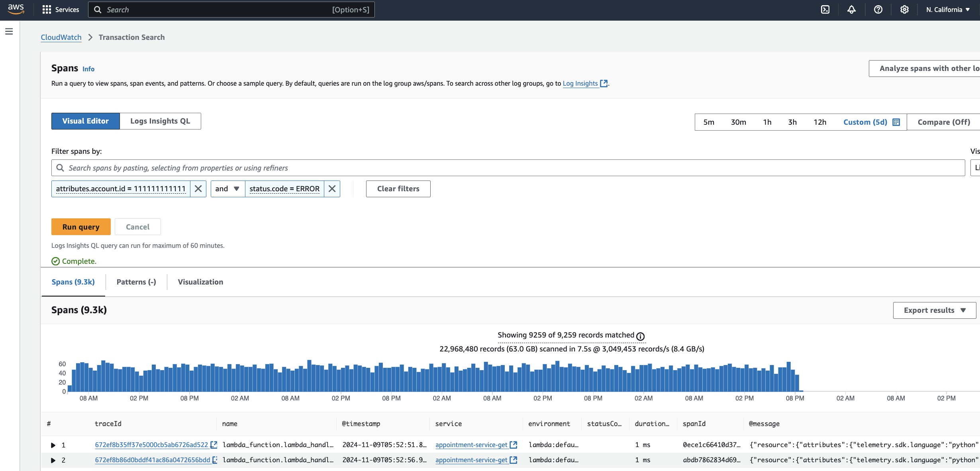Open the help question mark icon

pyautogui.click(x=878, y=10)
